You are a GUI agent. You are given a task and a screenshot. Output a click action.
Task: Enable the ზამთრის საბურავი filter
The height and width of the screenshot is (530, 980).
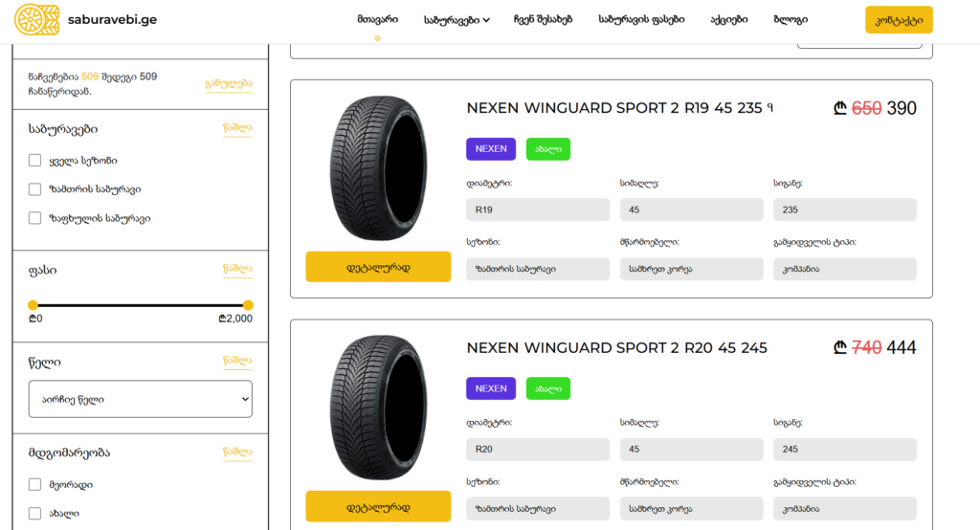pos(35,189)
